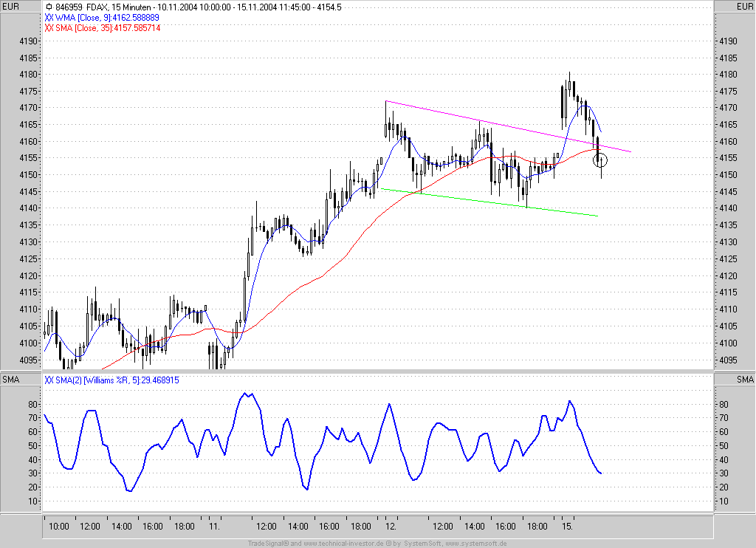Click the 4180 price label on right axis
Screen dimensions: 756x548
(728, 75)
